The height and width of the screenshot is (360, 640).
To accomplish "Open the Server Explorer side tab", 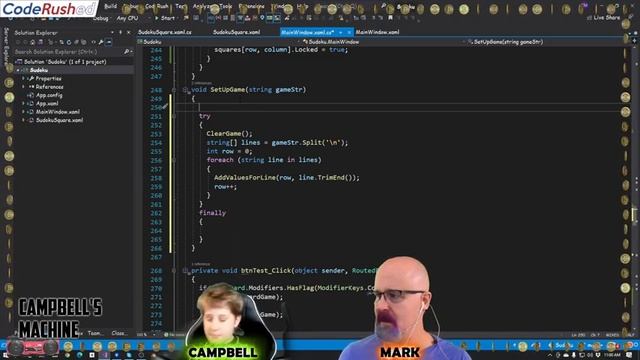I will (x=6, y=46).
